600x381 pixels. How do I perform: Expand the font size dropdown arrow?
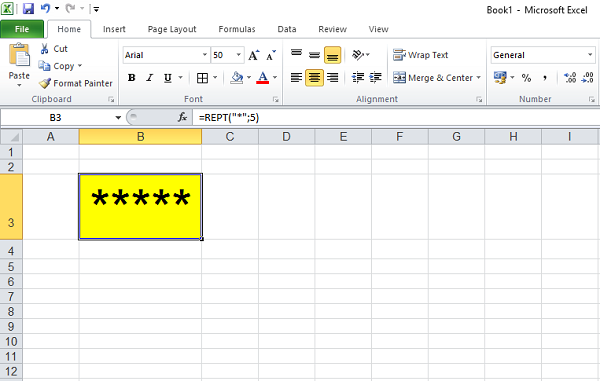tap(238, 55)
